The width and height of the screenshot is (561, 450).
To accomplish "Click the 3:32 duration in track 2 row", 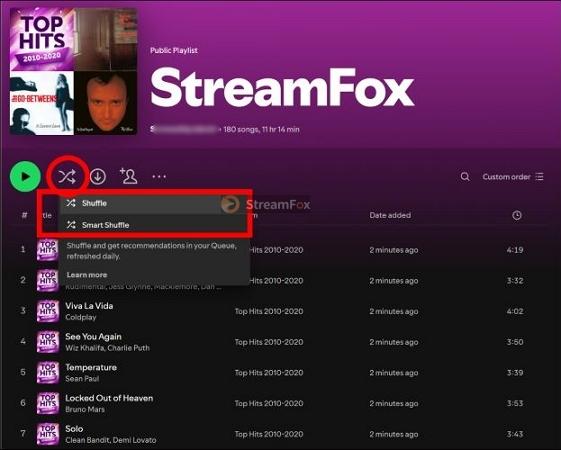I will pos(515,281).
